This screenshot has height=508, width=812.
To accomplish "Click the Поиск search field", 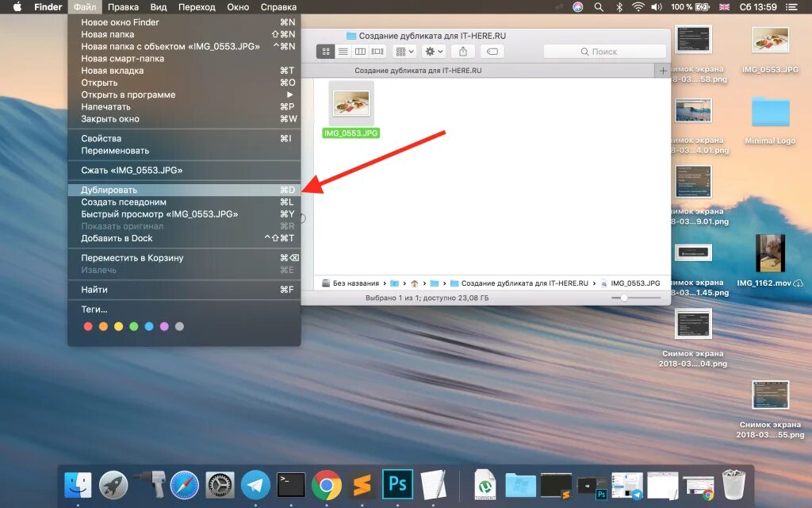I will [604, 52].
